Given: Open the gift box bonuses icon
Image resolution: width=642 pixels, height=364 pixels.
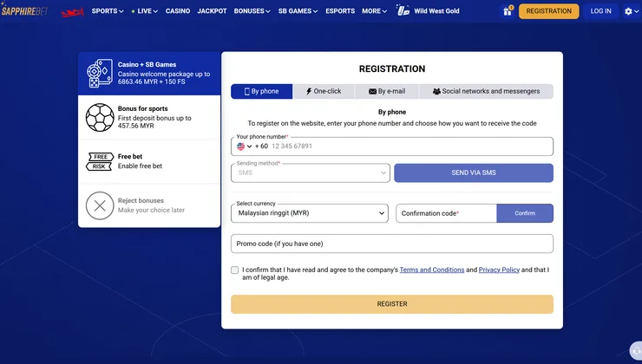Looking at the screenshot, I should click(508, 11).
